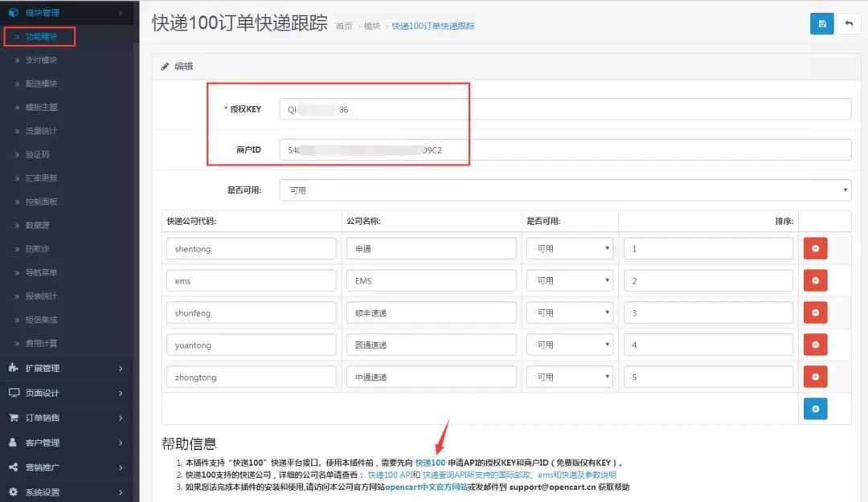Expand the 营销推广 menu chevron
Viewport: 868px width, 502px height.
121,467
